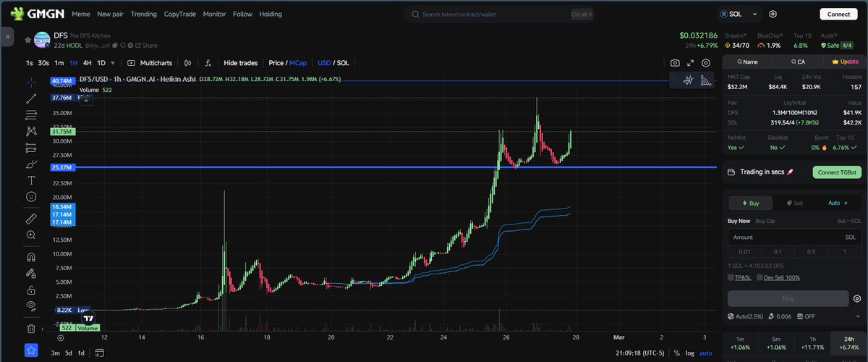Open the candle chart style selector

point(188,63)
